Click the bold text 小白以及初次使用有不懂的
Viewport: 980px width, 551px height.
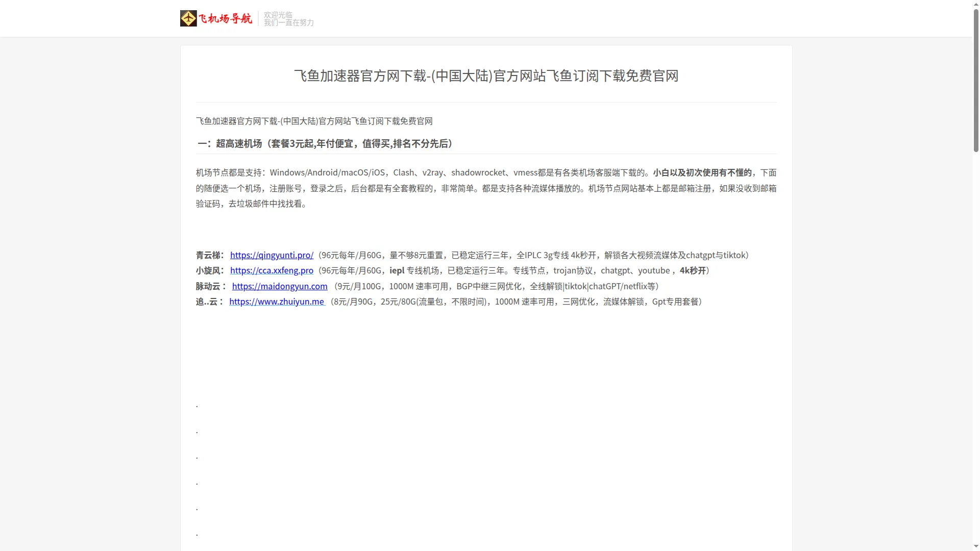pos(702,173)
